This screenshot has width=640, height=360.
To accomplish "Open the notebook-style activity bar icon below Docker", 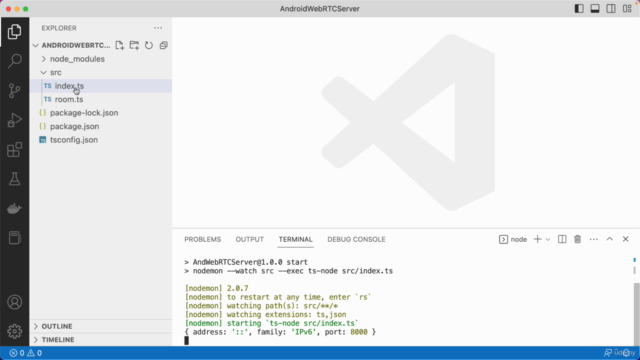I will [14, 238].
